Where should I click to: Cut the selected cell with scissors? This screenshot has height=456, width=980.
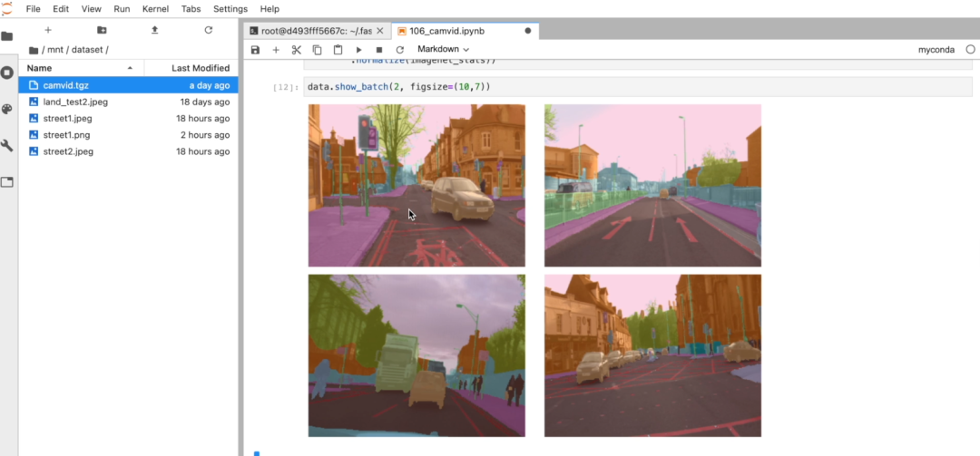click(x=296, y=49)
